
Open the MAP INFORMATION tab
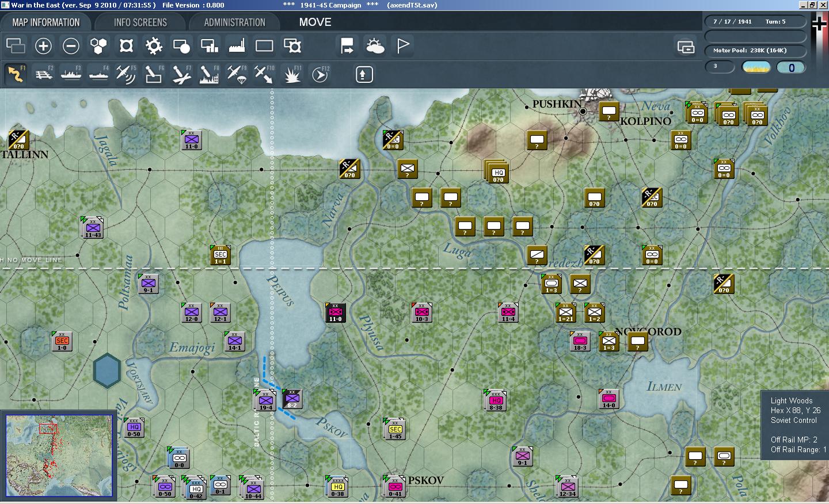click(x=46, y=22)
